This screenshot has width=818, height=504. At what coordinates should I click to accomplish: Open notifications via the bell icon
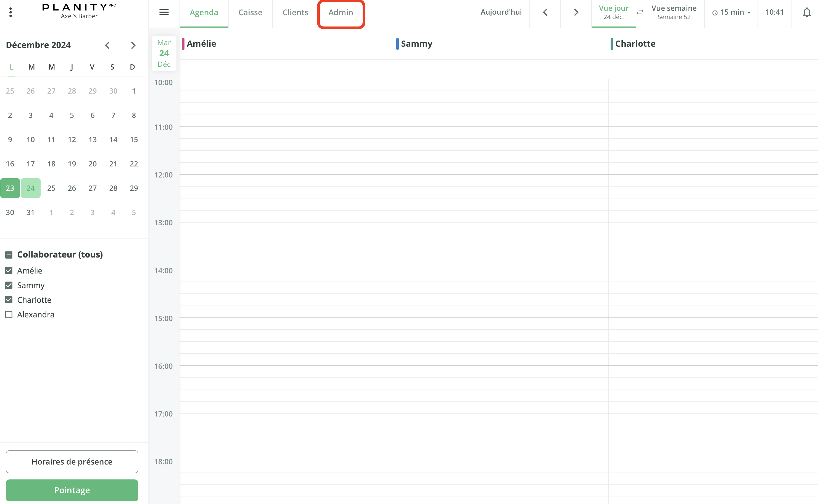[x=807, y=13]
